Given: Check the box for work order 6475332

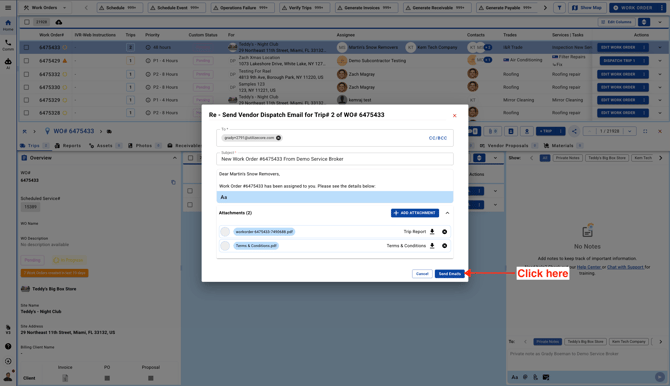Looking at the screenshot, I should pyautogui.click(x=26, y=74).
